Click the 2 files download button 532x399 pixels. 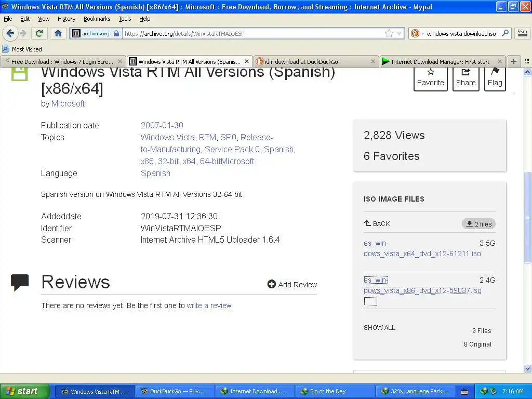pos(478,224)
